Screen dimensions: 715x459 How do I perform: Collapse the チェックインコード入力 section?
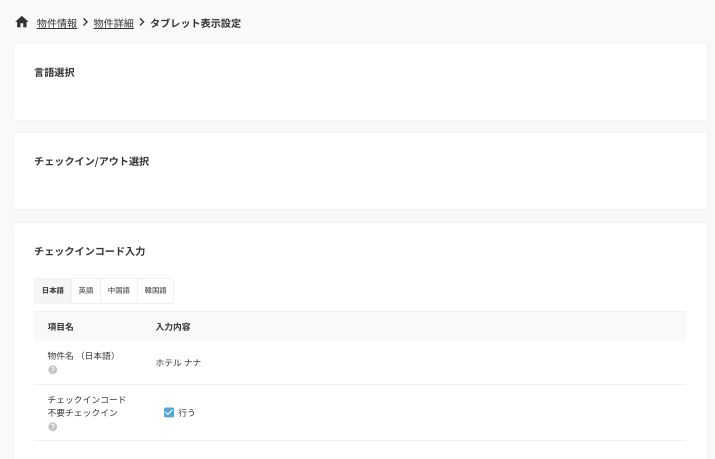point(90,251)
